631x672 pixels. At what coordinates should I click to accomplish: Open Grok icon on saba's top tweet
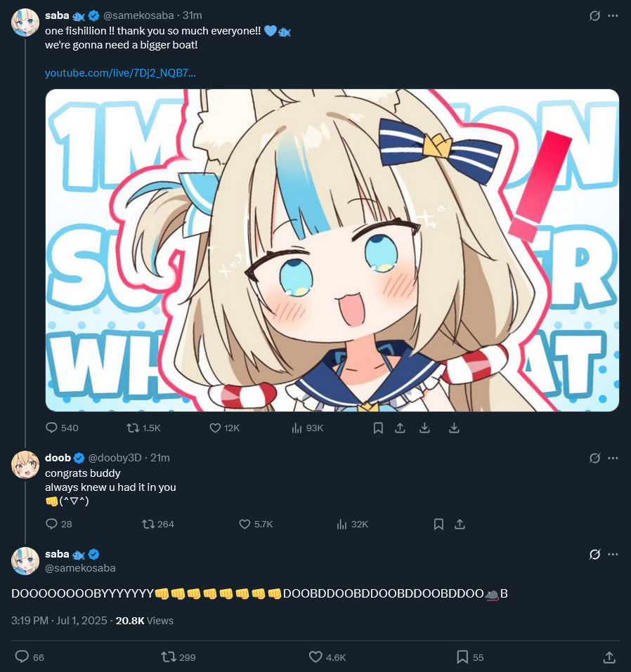pos(594,16)
